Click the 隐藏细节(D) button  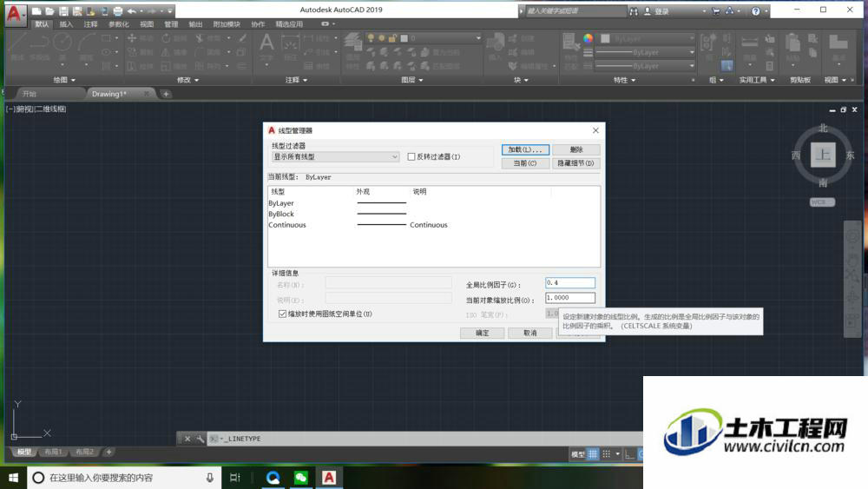tap(576, 163)
